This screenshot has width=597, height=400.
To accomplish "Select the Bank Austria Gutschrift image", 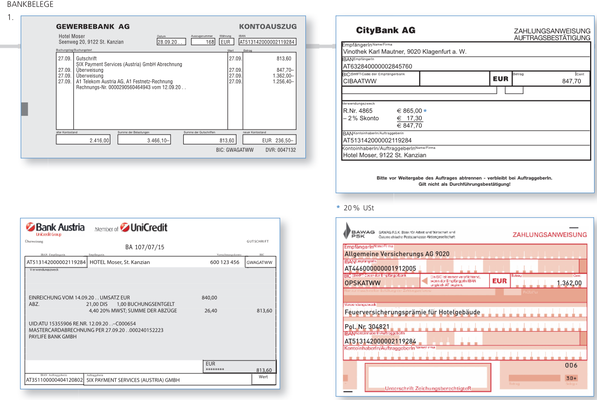I will tap(150, 303).
